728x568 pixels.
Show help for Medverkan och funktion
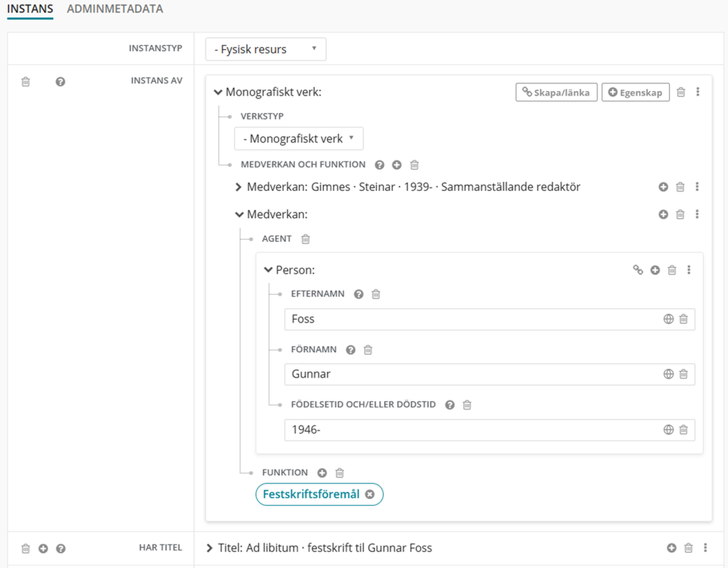click(x=379, y=165)
